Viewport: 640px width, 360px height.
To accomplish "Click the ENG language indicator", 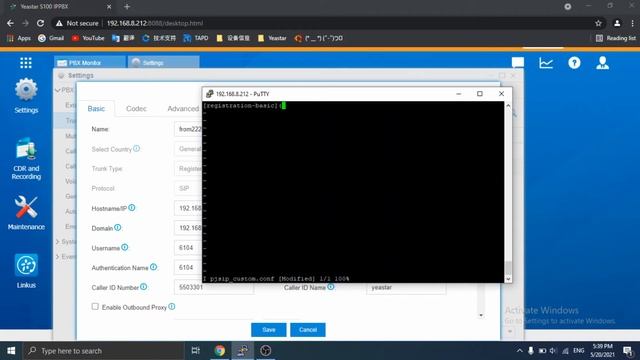I will pos(578,351).
